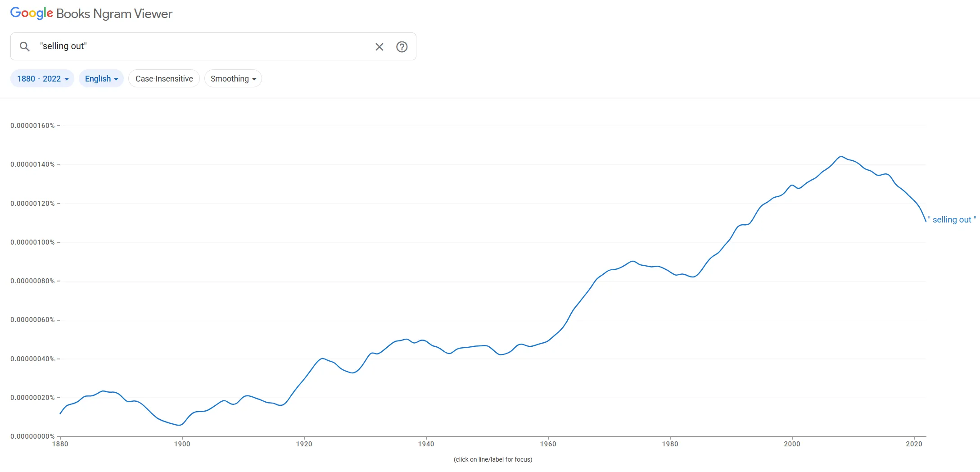Click the "click on line/label for focus" hint
Screen dimensions: 980x472
tap(492, 459)
